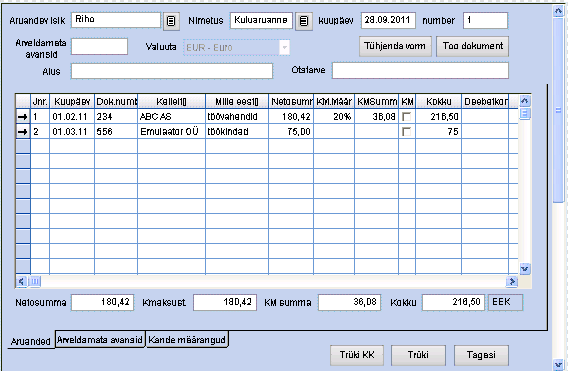568x371 pixels.
Task: Click net amount cell 75,00
Action: coord(291,132)
